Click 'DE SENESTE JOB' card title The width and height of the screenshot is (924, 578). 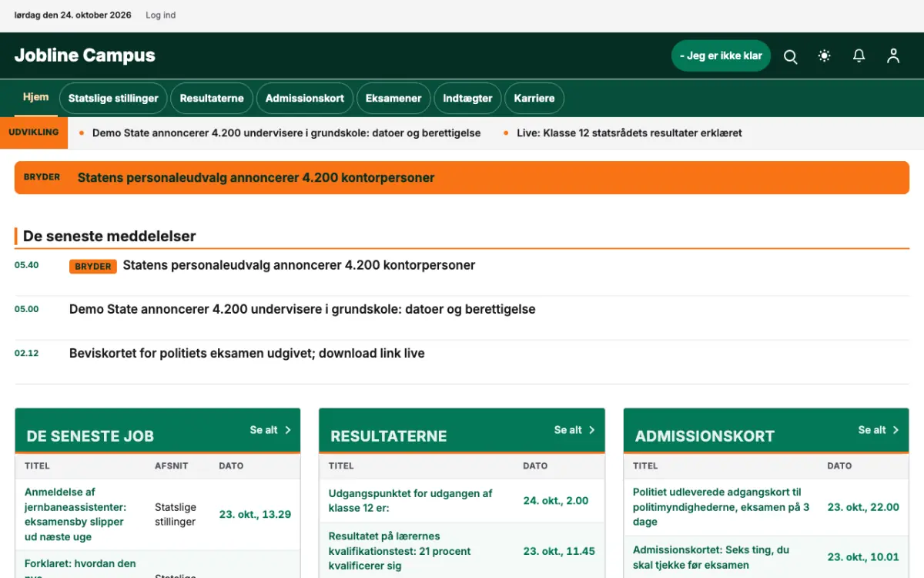(90, 436)
